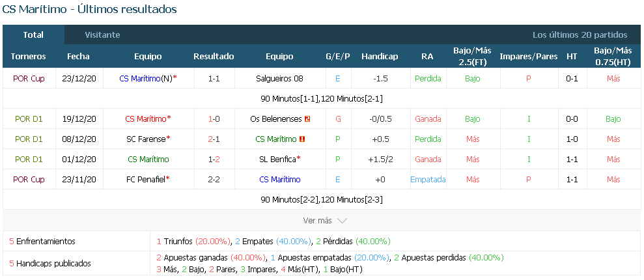Click the FC Penafiel team name
Screen dimensions: 644x280
click(x=146, y=180)
